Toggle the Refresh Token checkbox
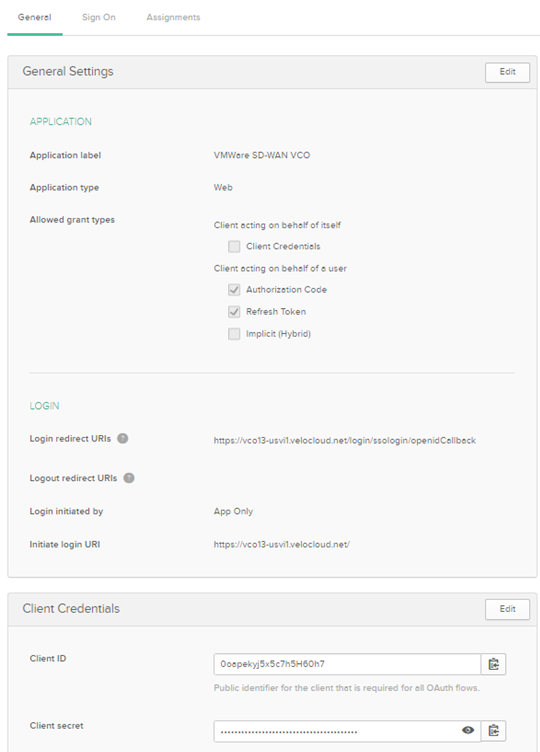 234,312
